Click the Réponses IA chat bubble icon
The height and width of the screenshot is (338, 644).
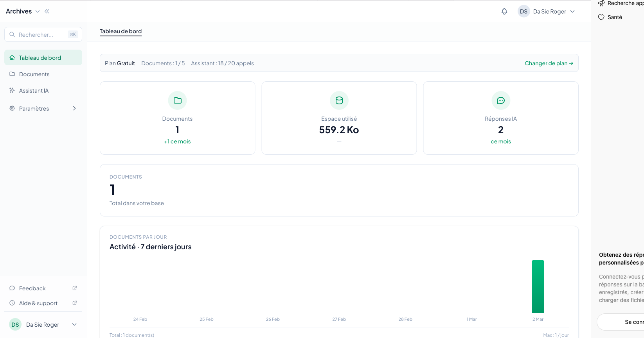tap(500, 100)
